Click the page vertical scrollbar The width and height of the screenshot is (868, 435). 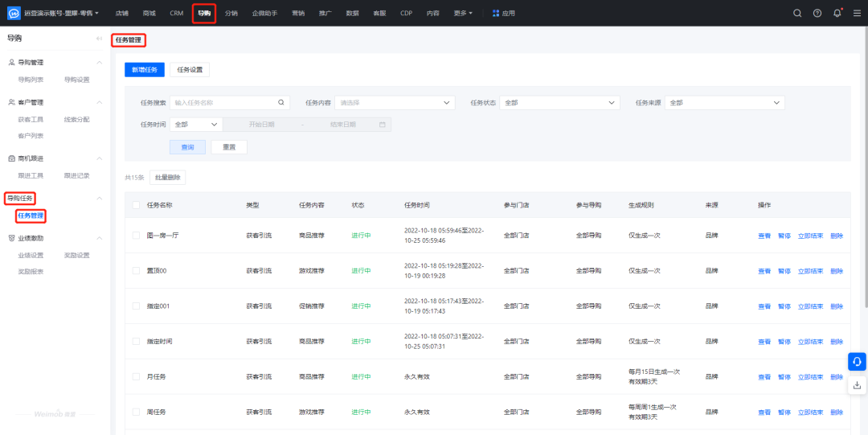tap(866, 166)
